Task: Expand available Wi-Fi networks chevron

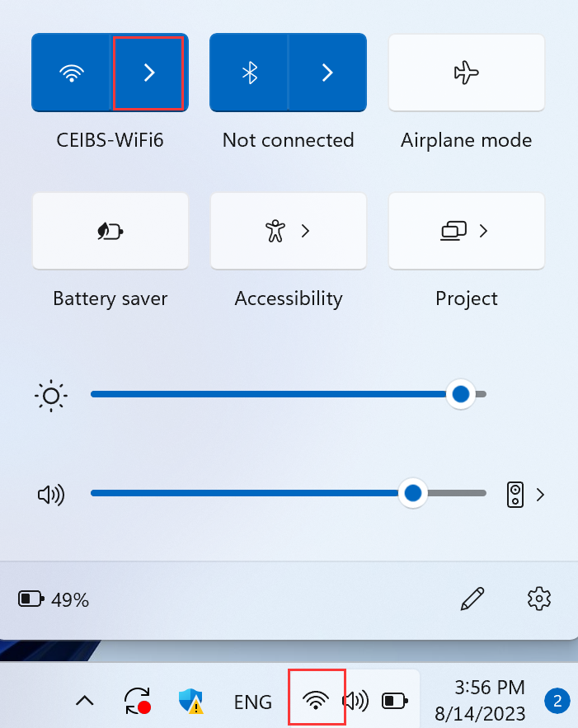Action: pos(149,73)
